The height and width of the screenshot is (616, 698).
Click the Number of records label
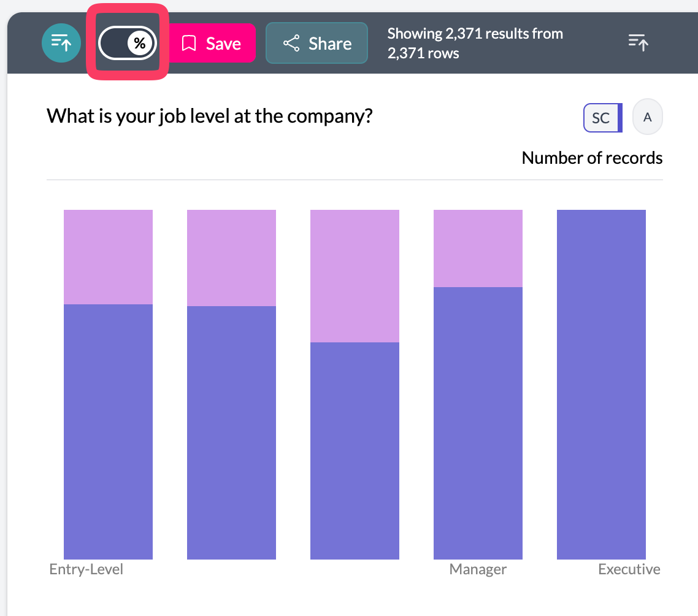pyautogui.click(x=592, y=158)
